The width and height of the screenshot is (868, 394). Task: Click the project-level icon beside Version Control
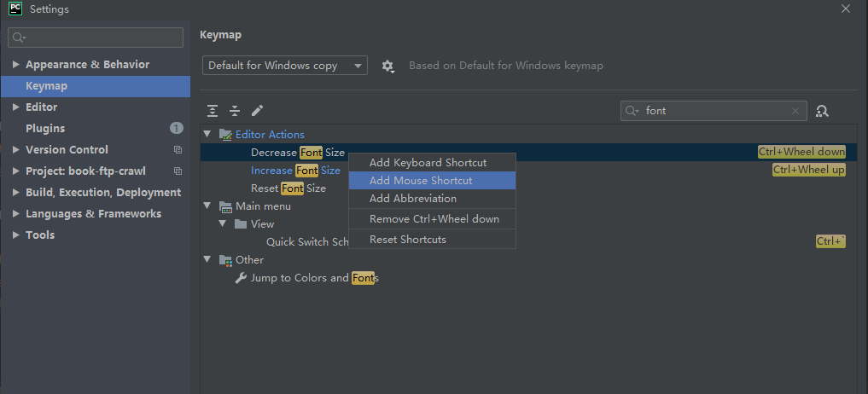pos(178,150)
